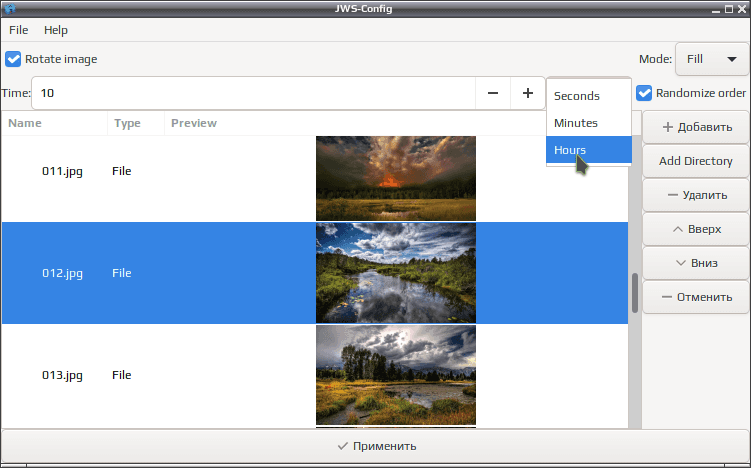Click the vertical scrollbar handle of file list
Screen dimensions: 751x468
[635, 293]
